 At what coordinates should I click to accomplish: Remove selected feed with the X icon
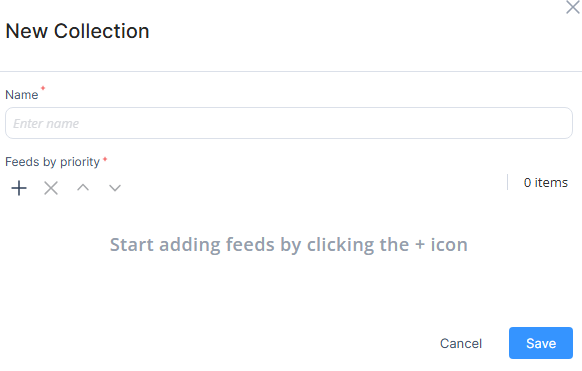[51, 188]
